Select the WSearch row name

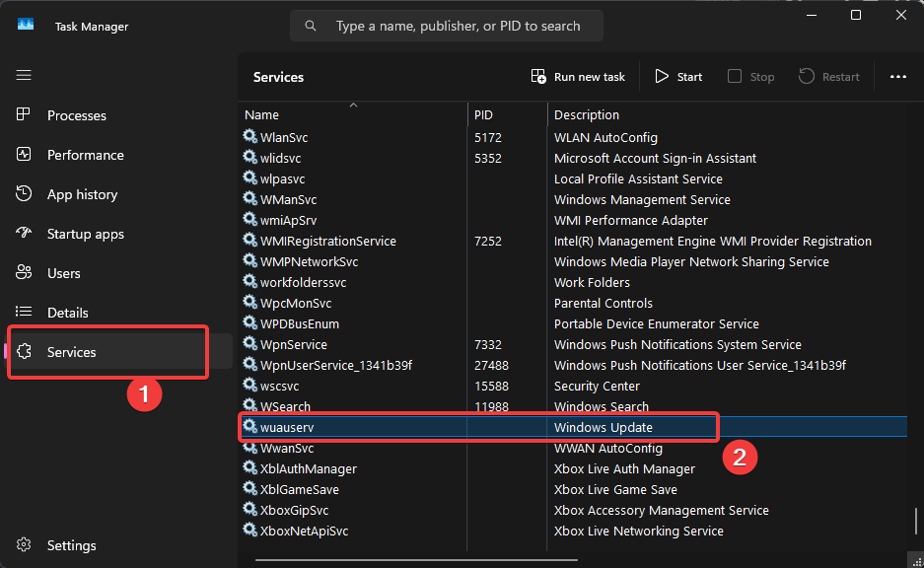285,406
